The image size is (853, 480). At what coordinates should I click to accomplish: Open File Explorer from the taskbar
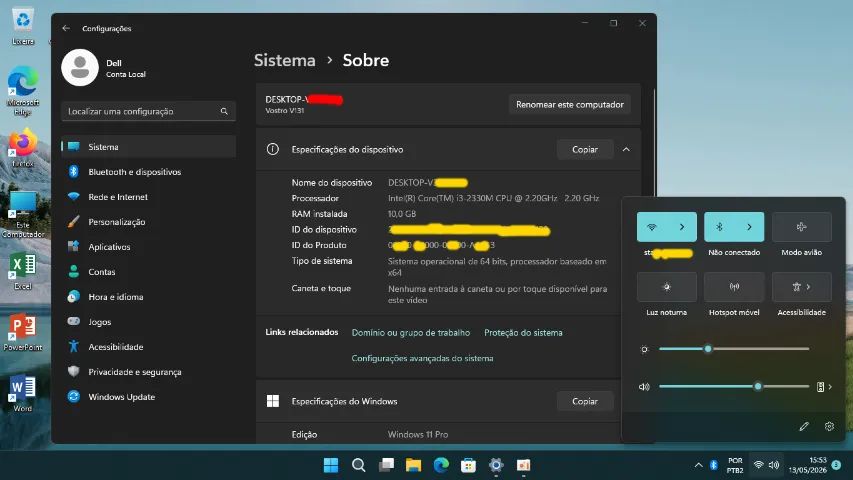[x=413, y=465]
